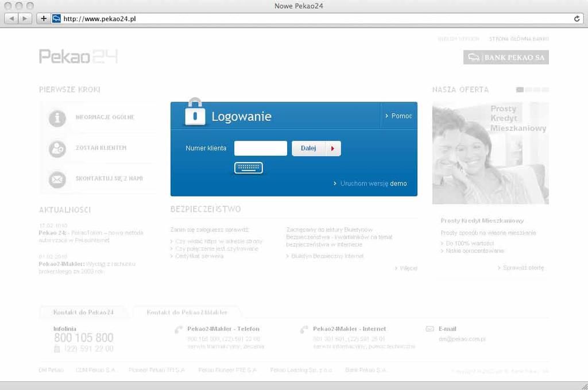The image size is (588, 390).
Task: Click the ZOSTAŃ KLIENTEM menu item
Action: click(101, 148)
